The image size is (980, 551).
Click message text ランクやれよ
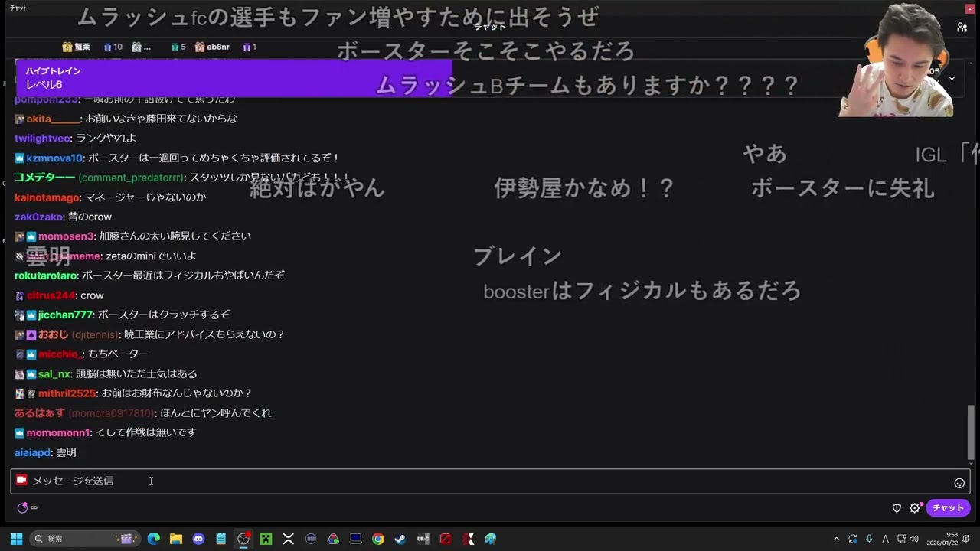106,139
